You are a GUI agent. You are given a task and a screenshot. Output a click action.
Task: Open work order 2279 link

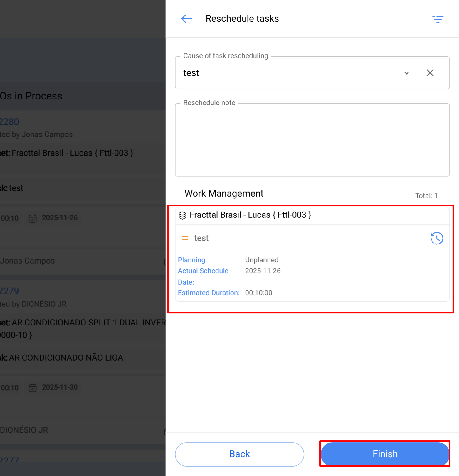pos(9,291)
